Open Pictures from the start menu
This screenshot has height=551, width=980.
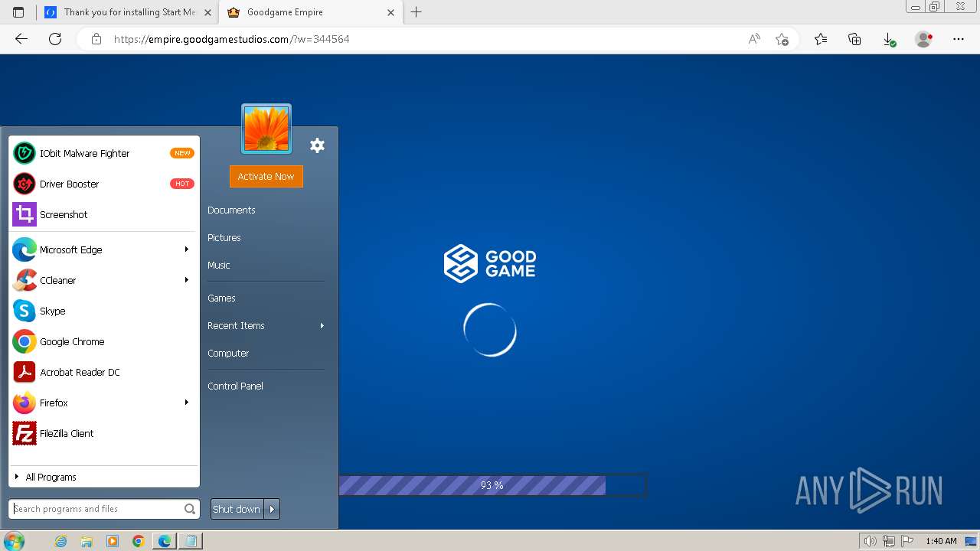click(224, 238)
